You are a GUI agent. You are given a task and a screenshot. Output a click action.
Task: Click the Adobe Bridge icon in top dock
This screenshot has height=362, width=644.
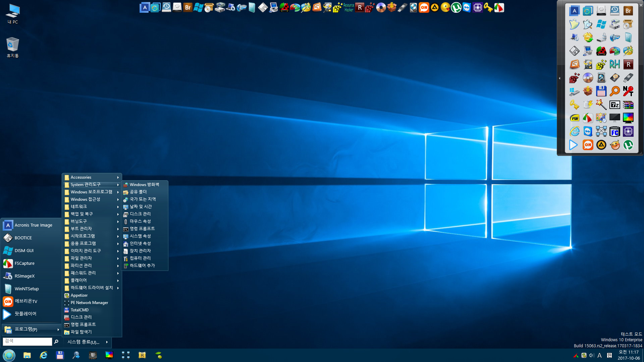(188, 7)
